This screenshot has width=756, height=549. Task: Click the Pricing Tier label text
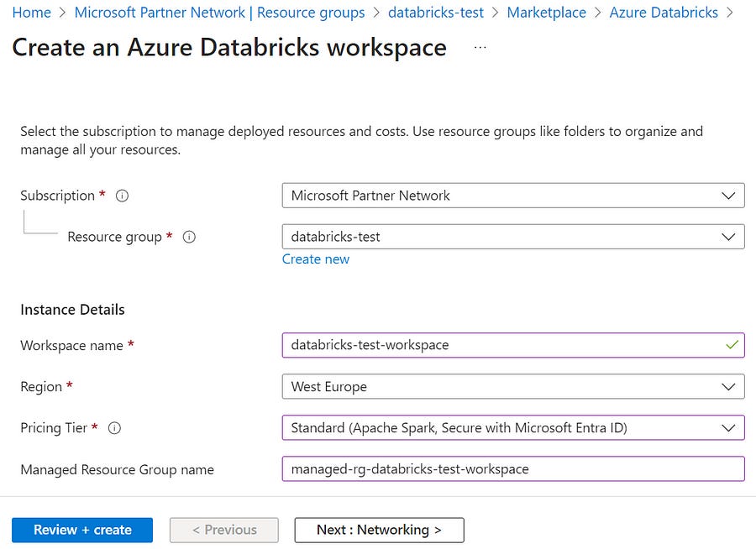coord(54,428)
